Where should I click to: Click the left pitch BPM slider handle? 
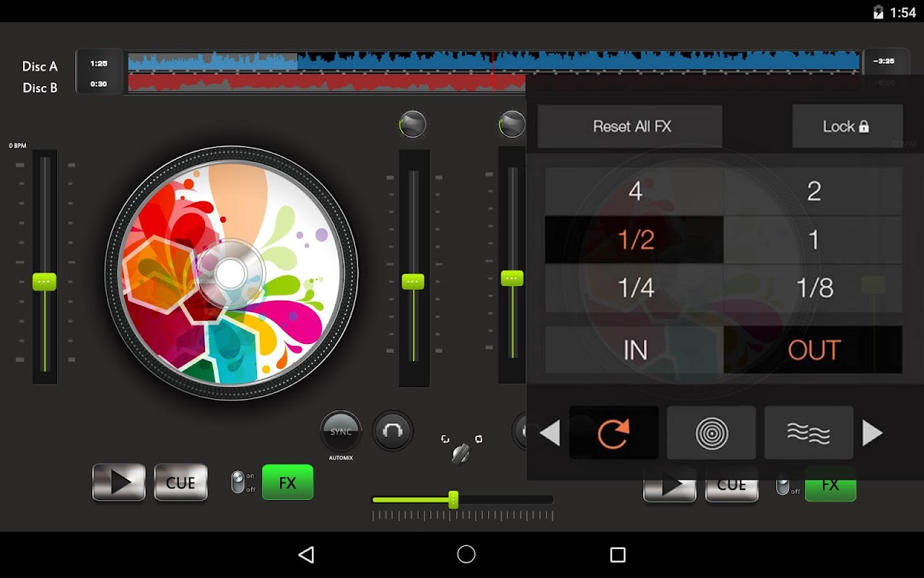(45, 281)
